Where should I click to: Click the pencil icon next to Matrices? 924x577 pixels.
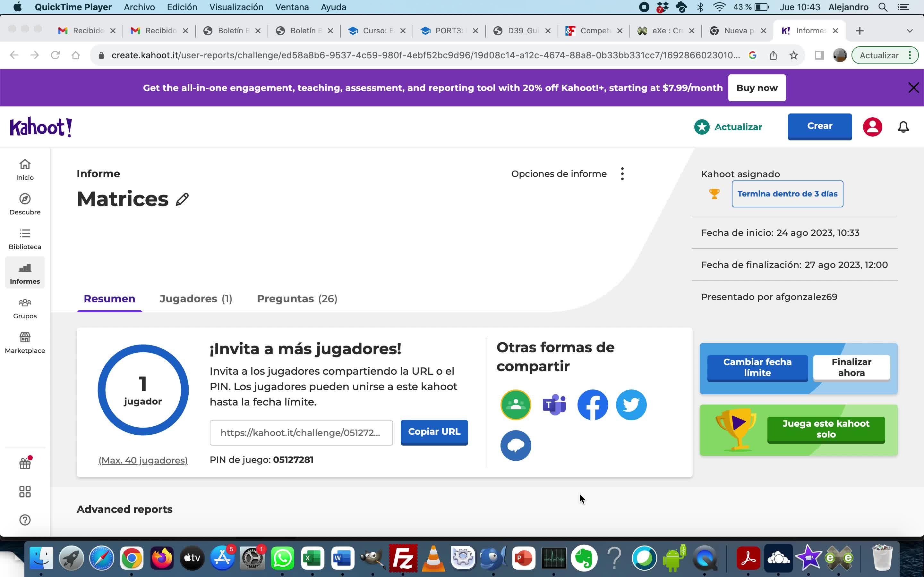182,199
